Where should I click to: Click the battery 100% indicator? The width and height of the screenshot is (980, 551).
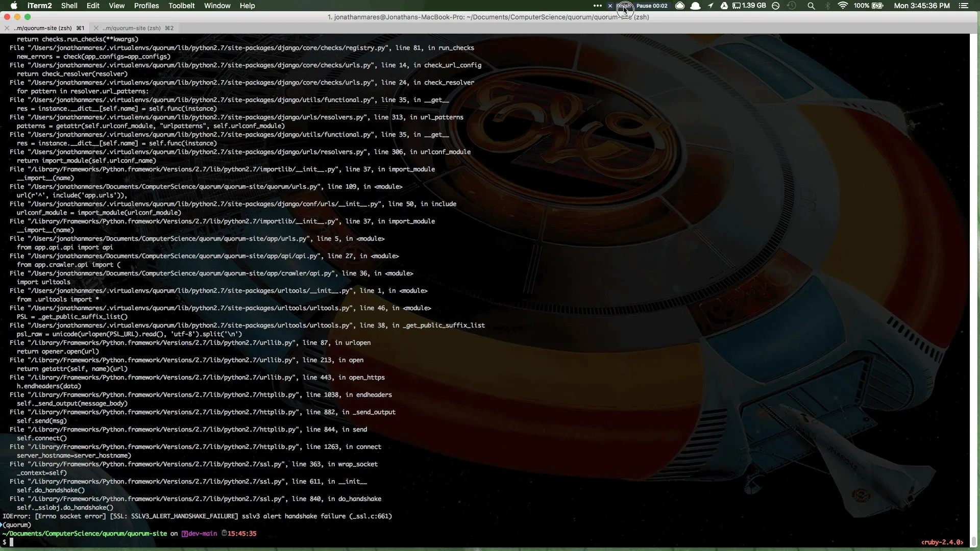click(x=868, y=6)
